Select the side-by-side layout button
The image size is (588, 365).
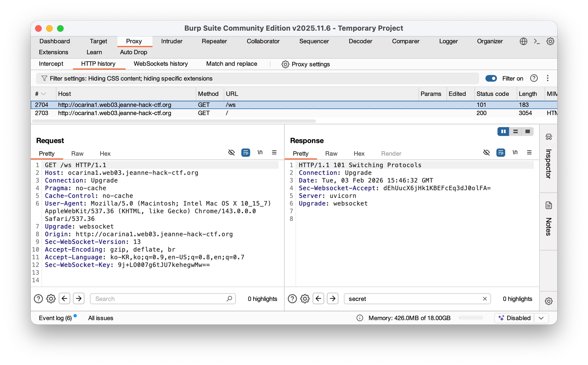pyautogui.click(x=503, y=131)
